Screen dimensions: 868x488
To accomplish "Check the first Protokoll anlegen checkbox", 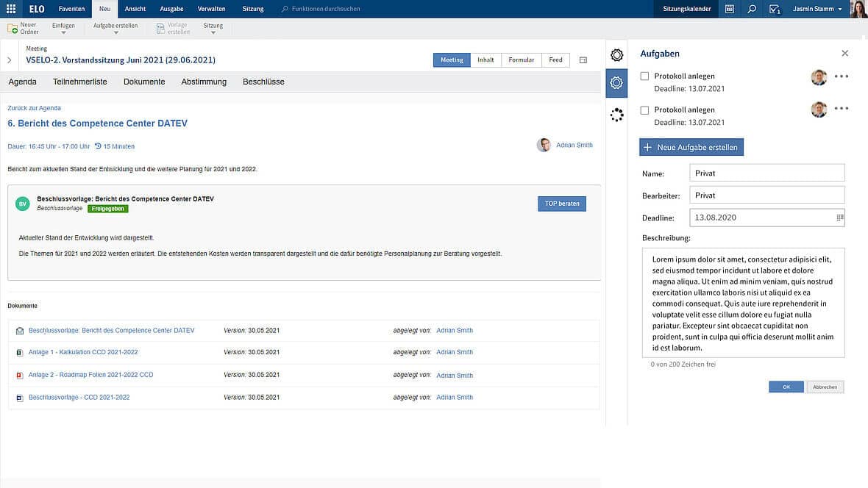I will (x=644, y=76).
